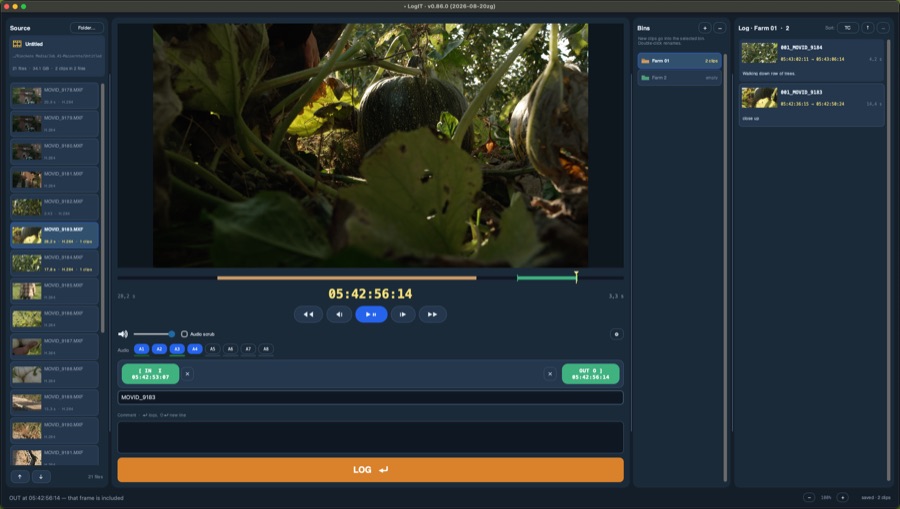
Task: Select source file MOVID_9178.MXF
Action: pos(55,96)
